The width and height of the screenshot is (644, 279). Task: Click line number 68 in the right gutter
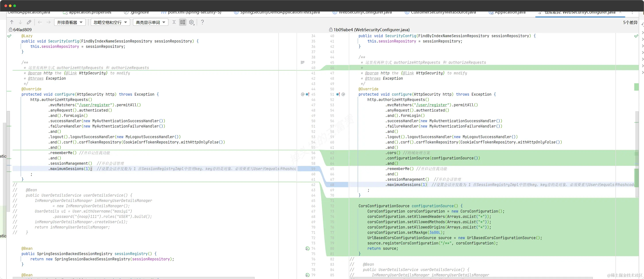pyautogui.click(x=332, y=185)
